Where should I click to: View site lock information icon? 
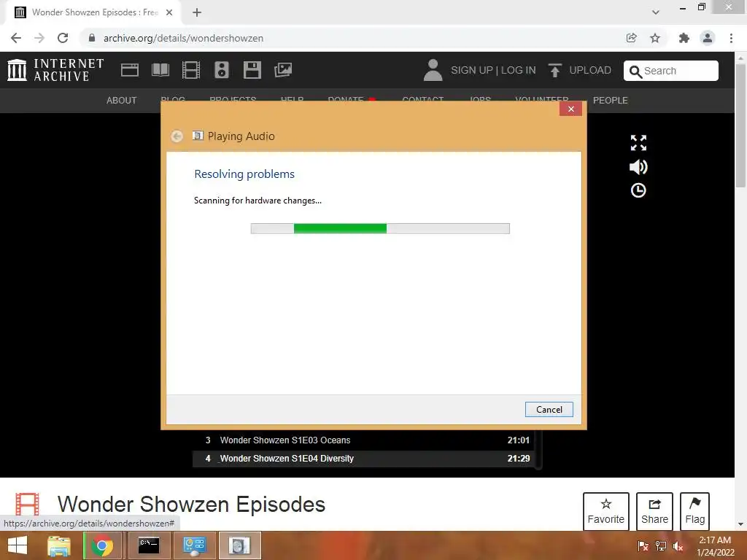tap(92, 38)
